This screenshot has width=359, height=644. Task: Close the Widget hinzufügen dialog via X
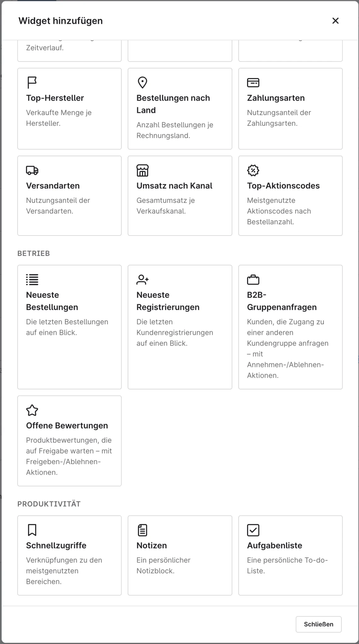[335, 21]
